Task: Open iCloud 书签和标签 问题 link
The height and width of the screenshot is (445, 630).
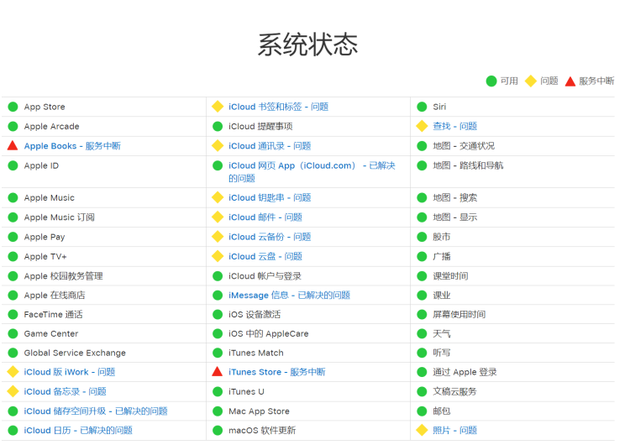Action: (278, 107)
